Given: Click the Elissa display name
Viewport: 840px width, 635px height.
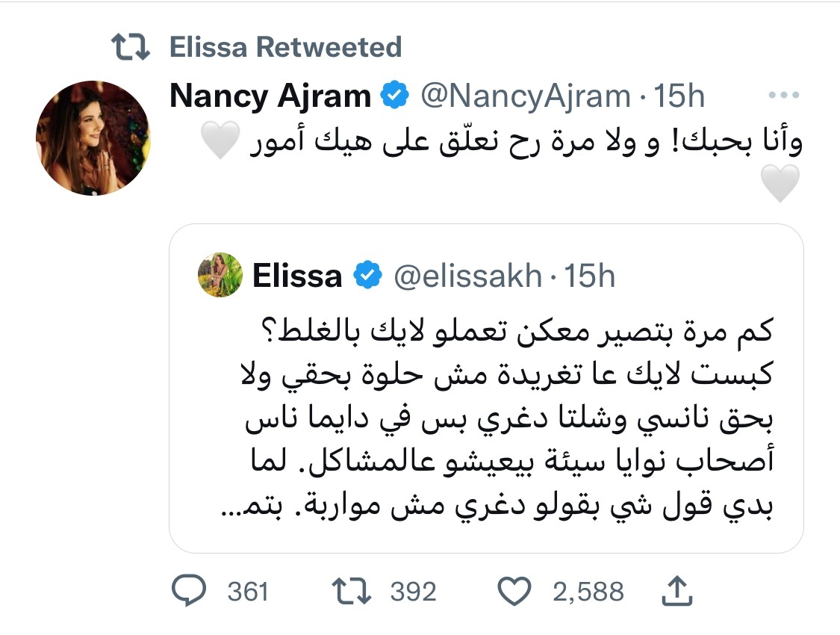Looking at the screenshot, I should coord(297,276).
